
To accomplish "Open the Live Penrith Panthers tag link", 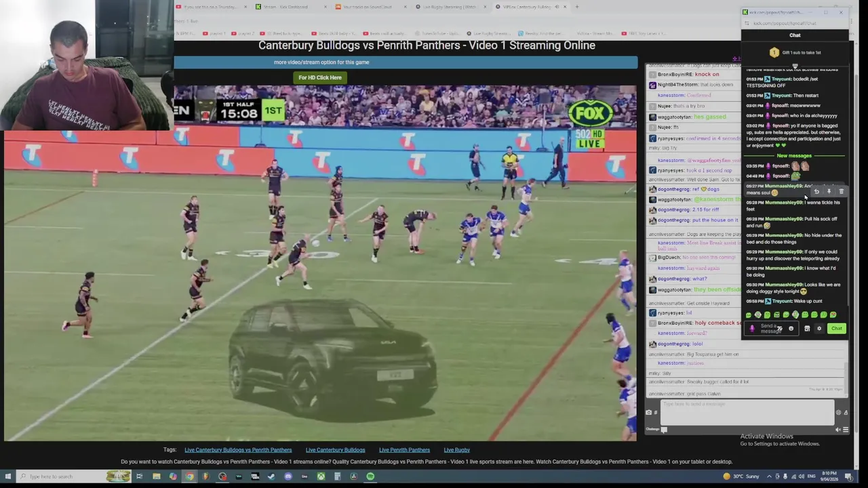I will 404,450.
